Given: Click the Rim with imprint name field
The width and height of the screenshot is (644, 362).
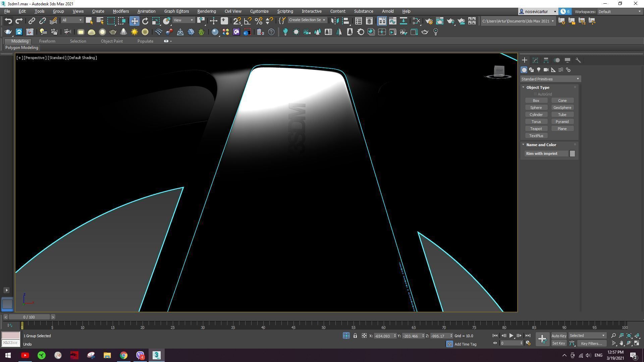Looking at the screenshot, I should coord(546,154).
